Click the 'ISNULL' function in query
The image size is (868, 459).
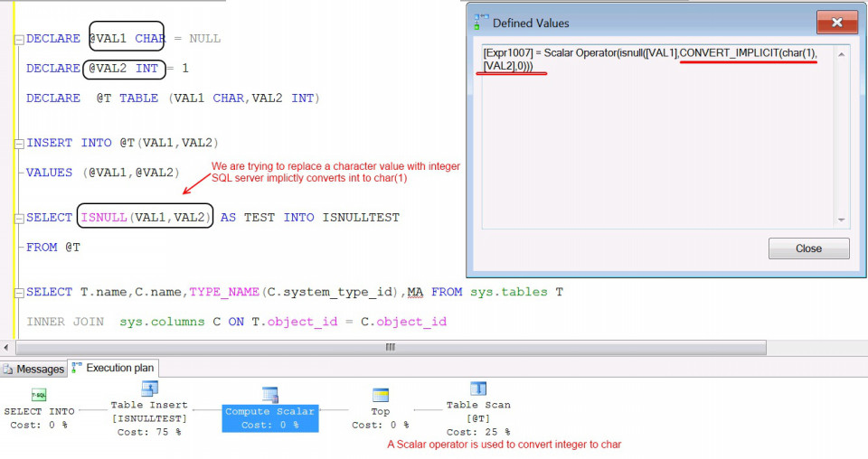point(104,218)
